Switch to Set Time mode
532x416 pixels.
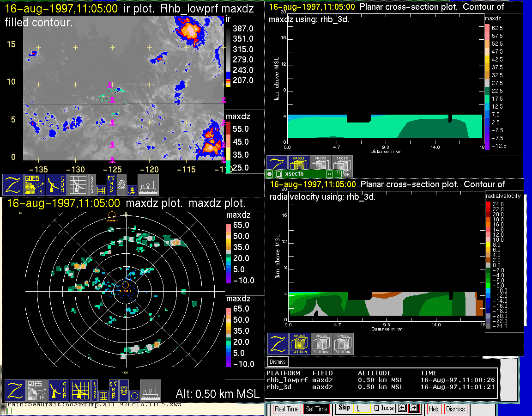316,409
